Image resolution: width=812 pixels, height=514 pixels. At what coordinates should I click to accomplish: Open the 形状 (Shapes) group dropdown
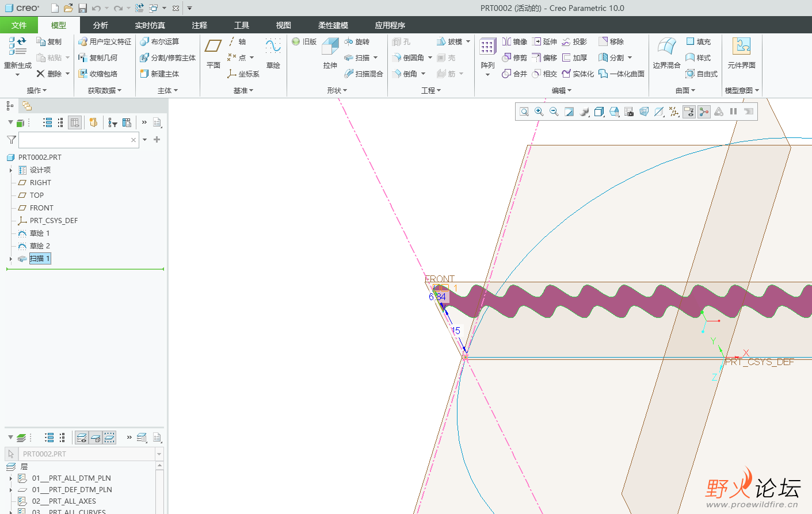[337, 90]
